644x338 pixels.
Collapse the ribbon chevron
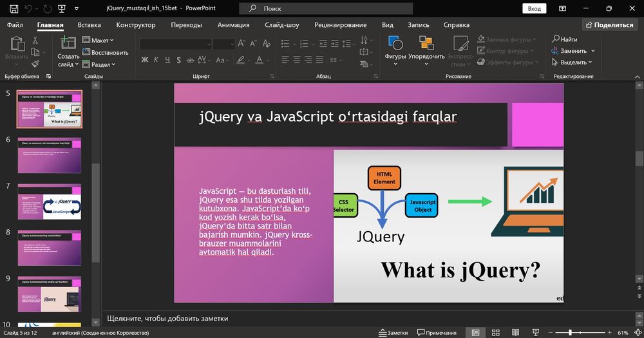(637, 77)
